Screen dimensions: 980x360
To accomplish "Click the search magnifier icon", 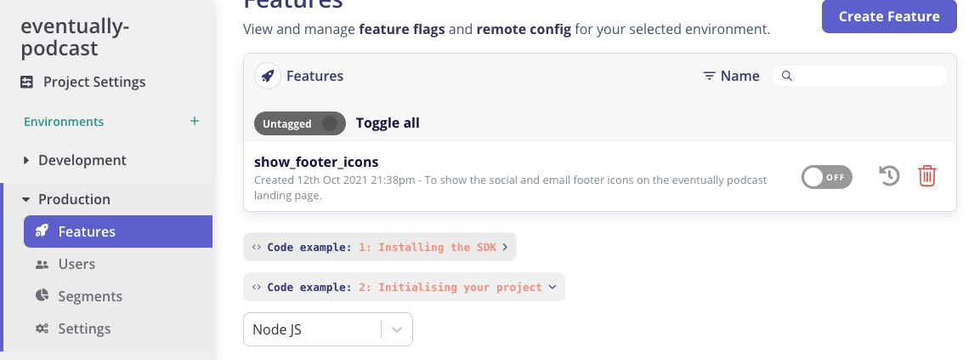I will [787, 76].
